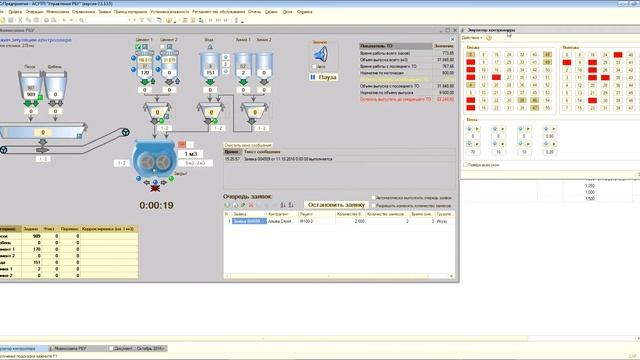Click the Контрагент column header
The image size is (640, 360).
282,214
